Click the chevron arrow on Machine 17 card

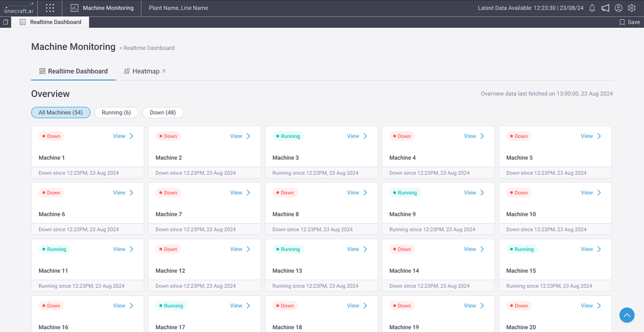tap(248, 306)
